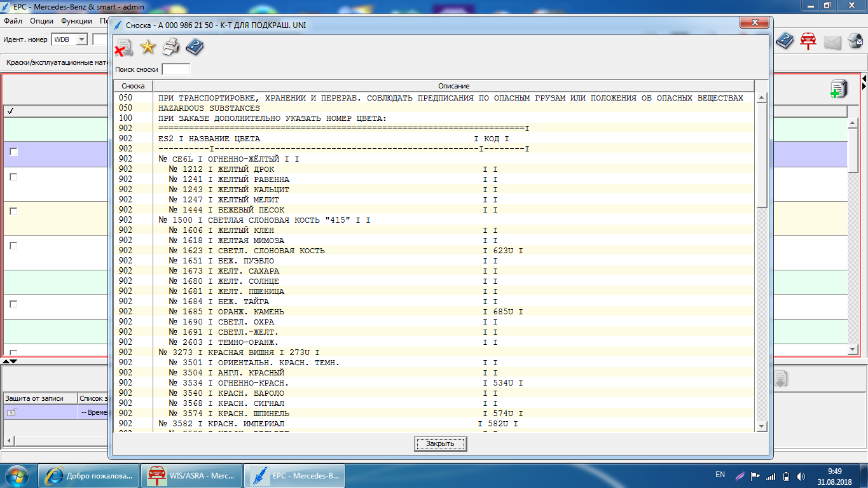Select row № 1680 ЖЕЛТ. СОЛНЦЕ
868x488 pixels.
click(434, 281)
